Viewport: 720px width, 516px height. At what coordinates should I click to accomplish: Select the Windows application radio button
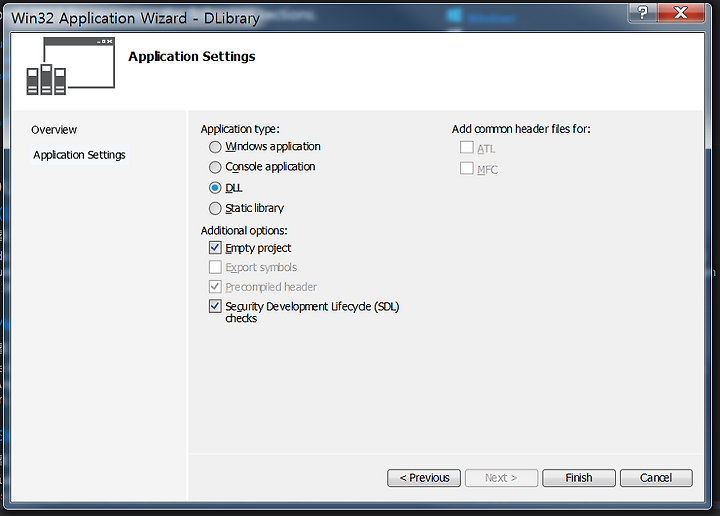pyautogui.click(x=215, y=147)
